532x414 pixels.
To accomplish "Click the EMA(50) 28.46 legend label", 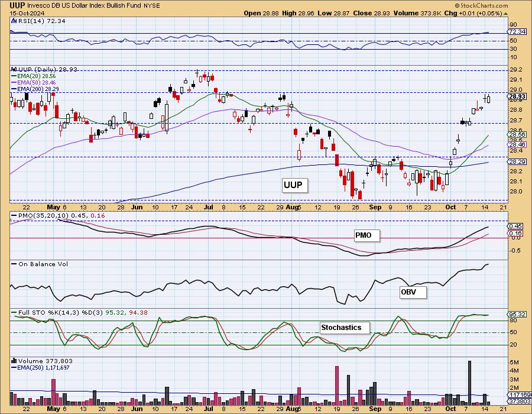I will [x=37, y=82].
